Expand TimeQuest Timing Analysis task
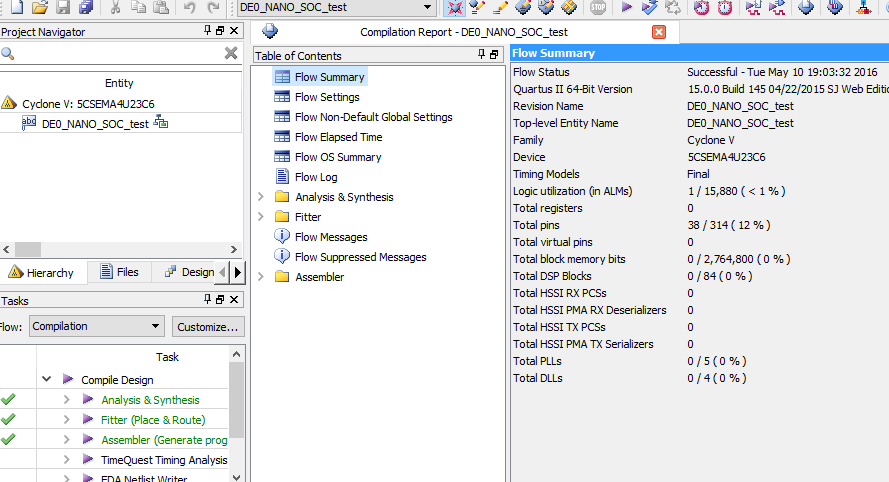 click(66, 459)
